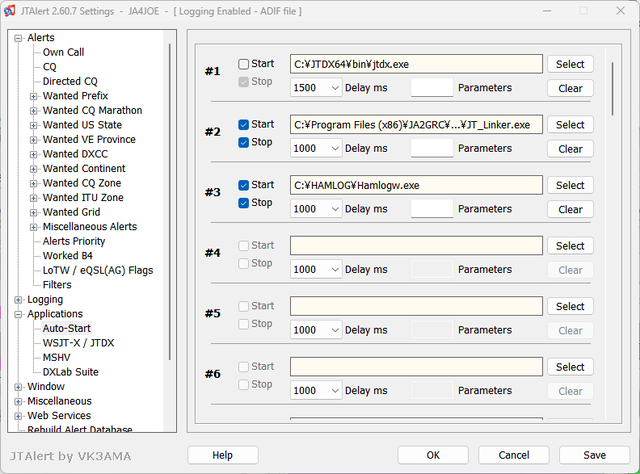Open WSJT-X / JTDX settings
Image resolution: width=640 pixels, height=474 pixels.
click(x=78, y=343)
